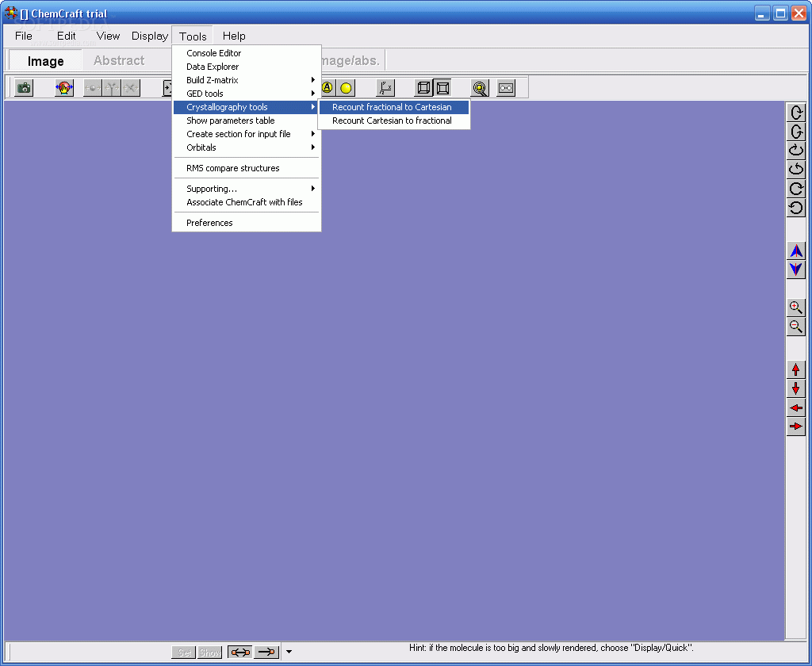Expand the GED tools submenu
The width and height of the screenshot is (812, 666).
click(247, 94)
